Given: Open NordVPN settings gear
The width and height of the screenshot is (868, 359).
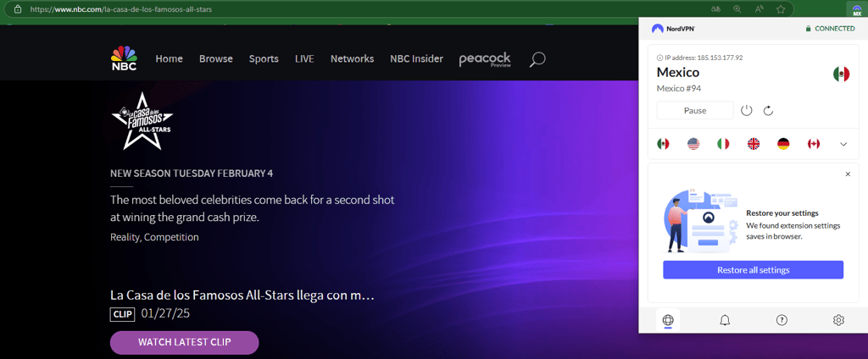Looking at the screenshot, I should point(838,320).
